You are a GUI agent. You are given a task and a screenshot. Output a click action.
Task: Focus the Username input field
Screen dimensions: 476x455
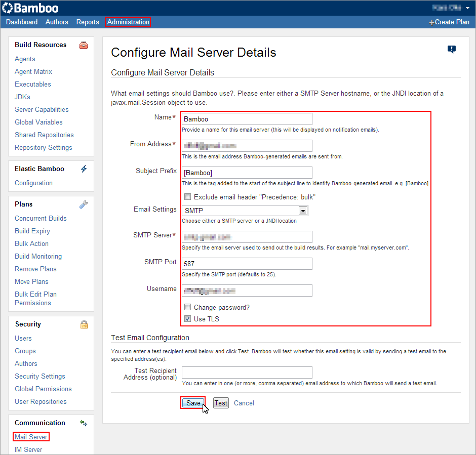(247, 291)
